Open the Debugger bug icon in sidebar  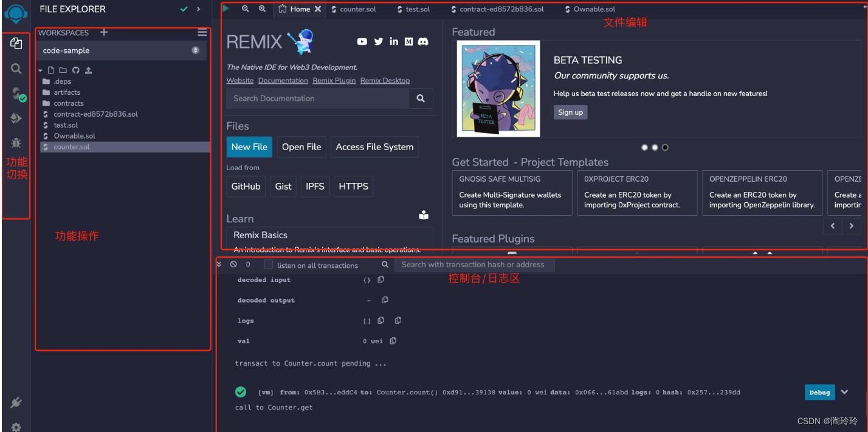point(16,143)
